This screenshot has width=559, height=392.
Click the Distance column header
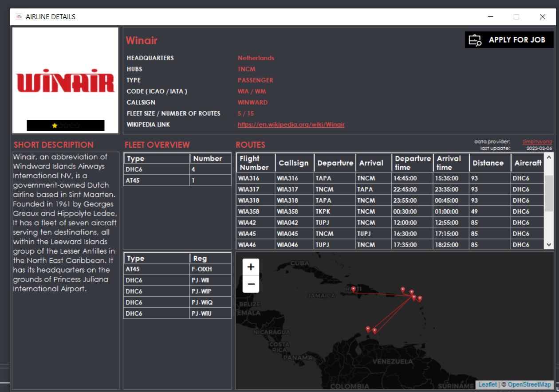coord(490,163)
